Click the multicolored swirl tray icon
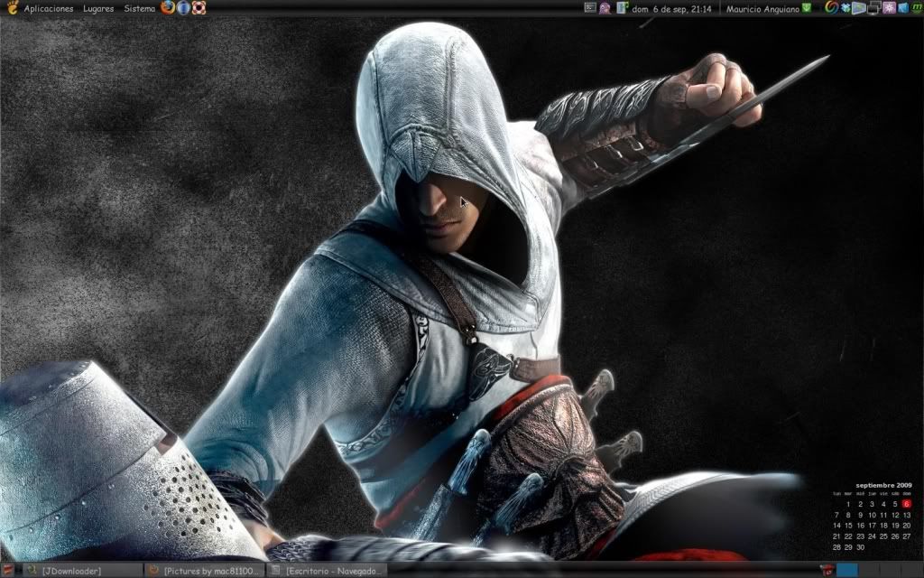The width and height of the screenshot is (924, 578). [x=831, y=7]
